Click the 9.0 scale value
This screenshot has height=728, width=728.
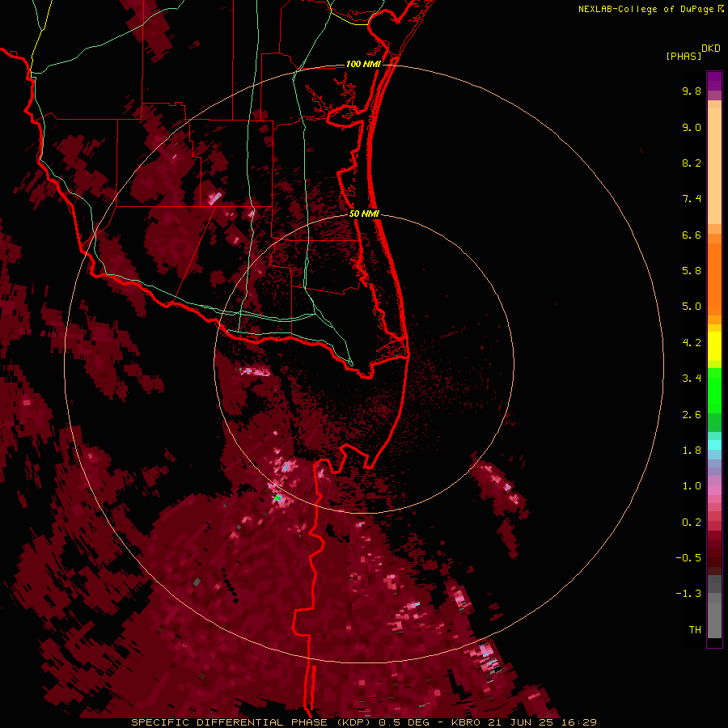coord(692,127)
